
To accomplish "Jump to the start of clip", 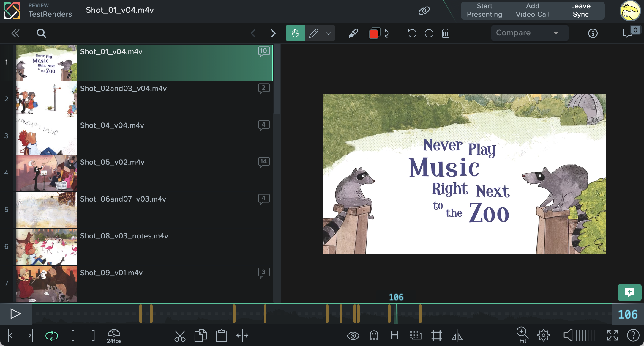I will pyautogui.click(x=10, y=336).
